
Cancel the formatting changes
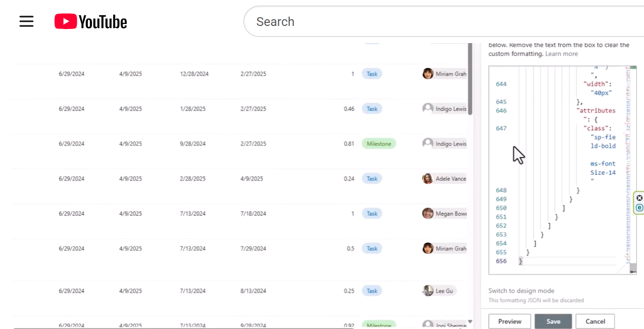595,321
